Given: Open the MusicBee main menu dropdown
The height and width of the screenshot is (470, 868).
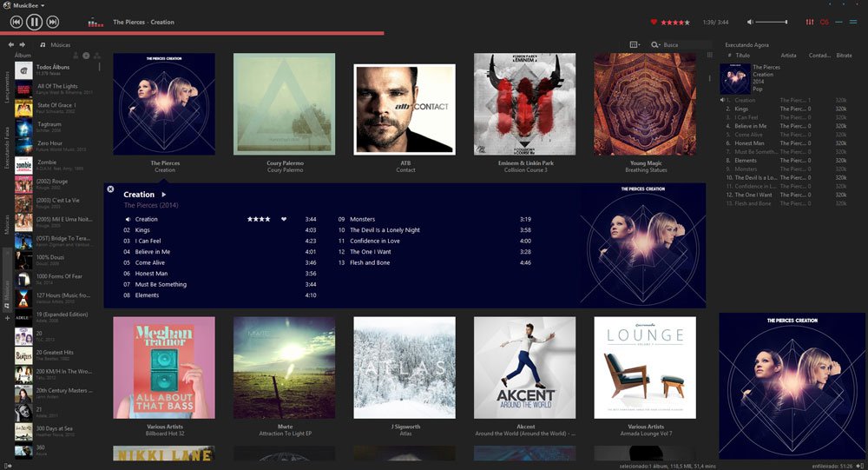Looking at the screenshot, I should click(23, 5).
